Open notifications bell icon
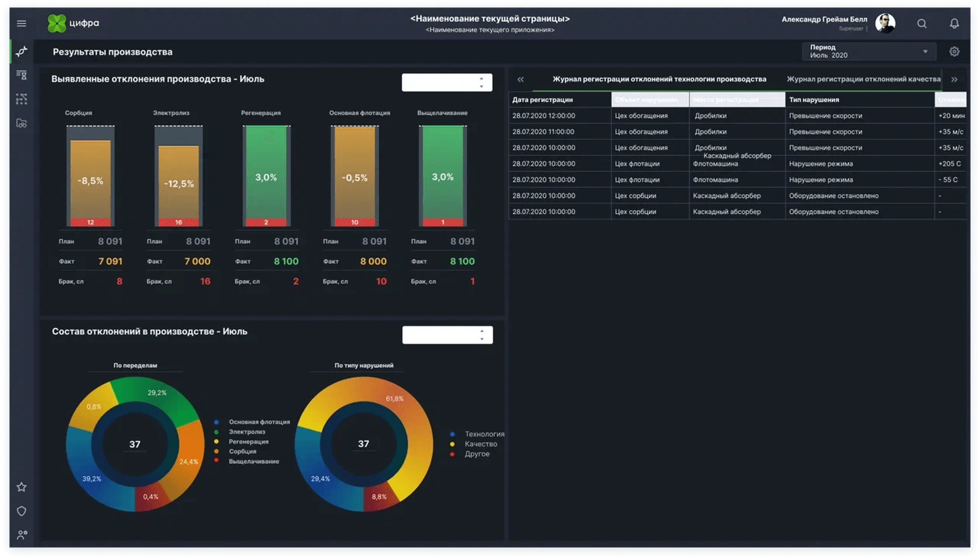Screen dimensions: 980x559 (954, 23)
